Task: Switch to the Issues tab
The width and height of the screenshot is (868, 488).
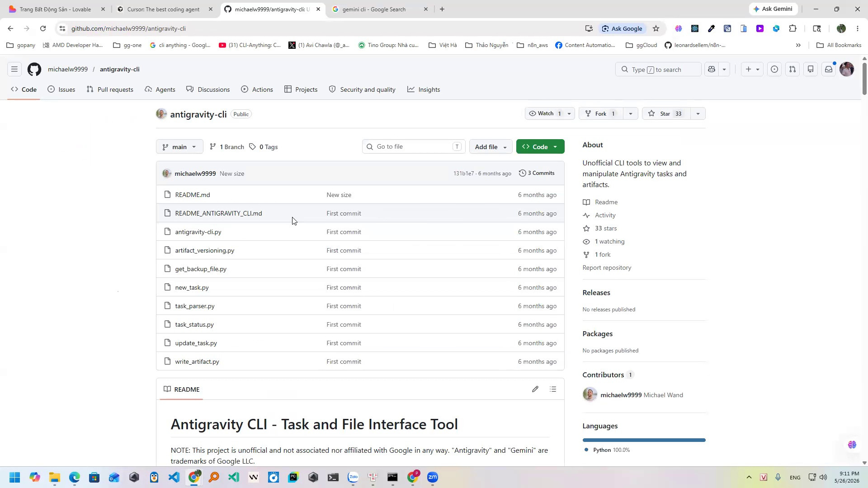Action: coord(61,89)
